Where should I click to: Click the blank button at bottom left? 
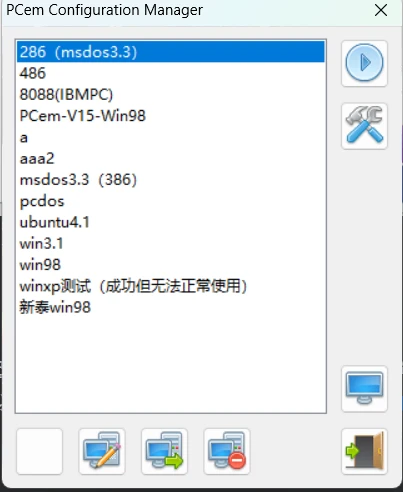click(39, 451)
